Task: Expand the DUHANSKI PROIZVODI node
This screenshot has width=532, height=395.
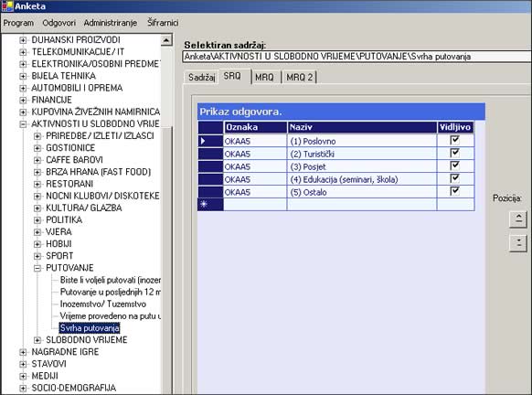Action: 23,40
